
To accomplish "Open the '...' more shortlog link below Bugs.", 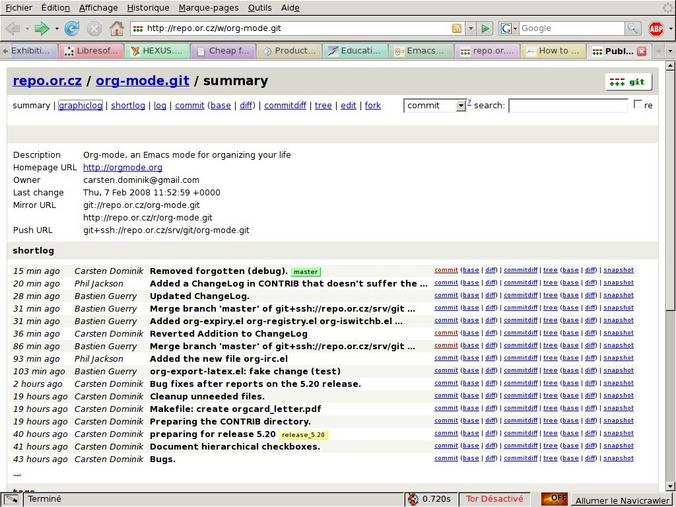I will point(17,474).
